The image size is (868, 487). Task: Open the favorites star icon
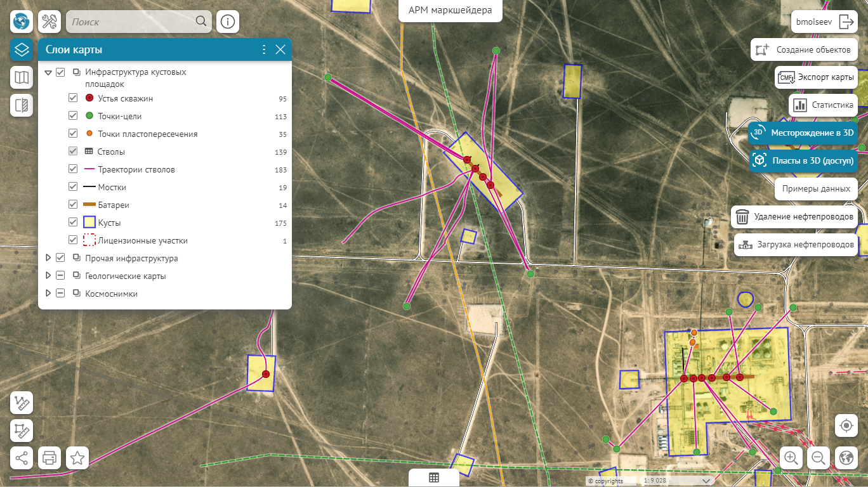click(x=77, y=457)
